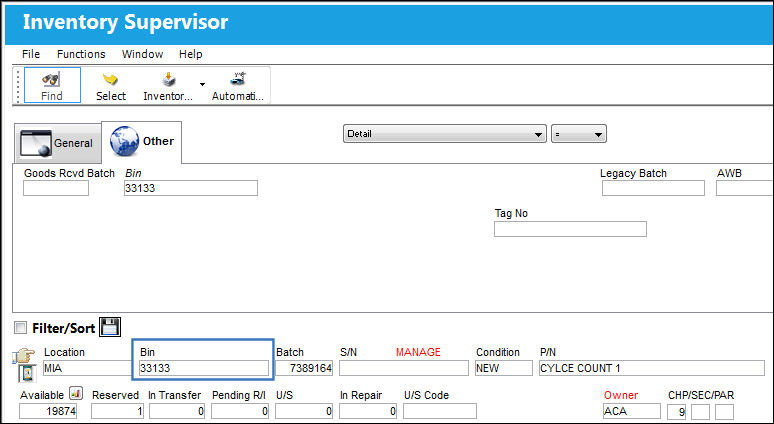774x424 pixels.
Task: Click the red MANAGE link
Action: [418, 352]
